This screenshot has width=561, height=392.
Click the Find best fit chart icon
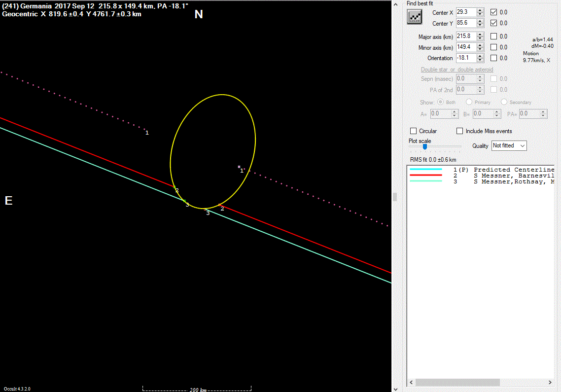415,17
